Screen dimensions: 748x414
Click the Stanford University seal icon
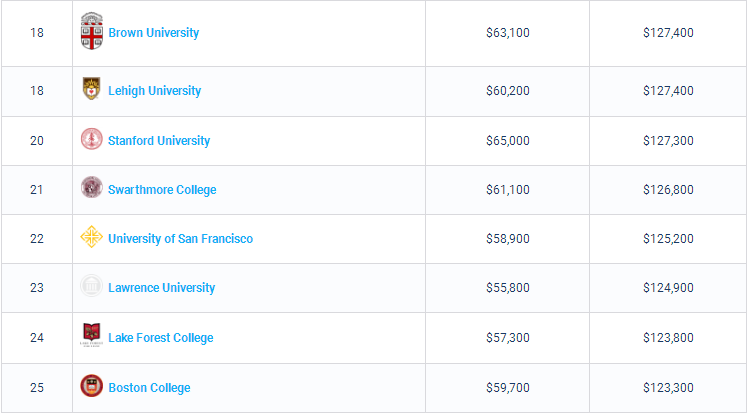91,140
